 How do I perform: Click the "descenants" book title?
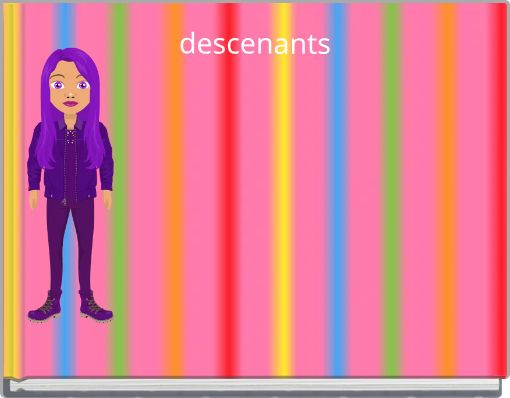tap(255, 44)
